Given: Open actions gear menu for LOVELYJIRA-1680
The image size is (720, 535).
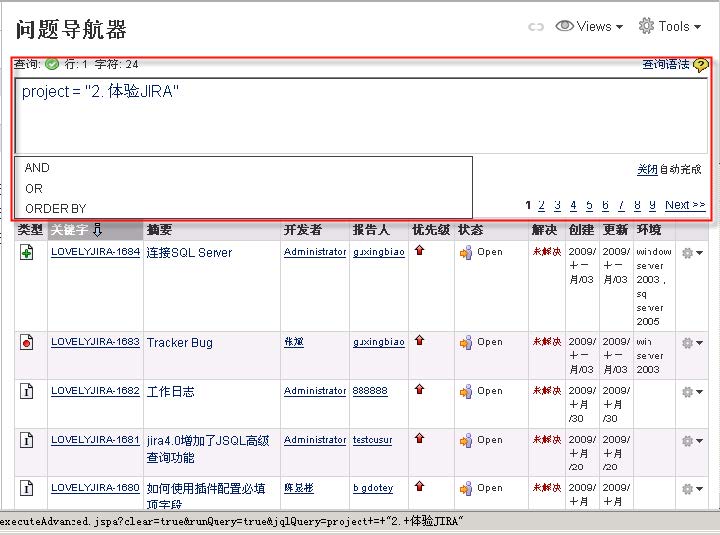Looking at the screenshot, I should tap(692, 489).
